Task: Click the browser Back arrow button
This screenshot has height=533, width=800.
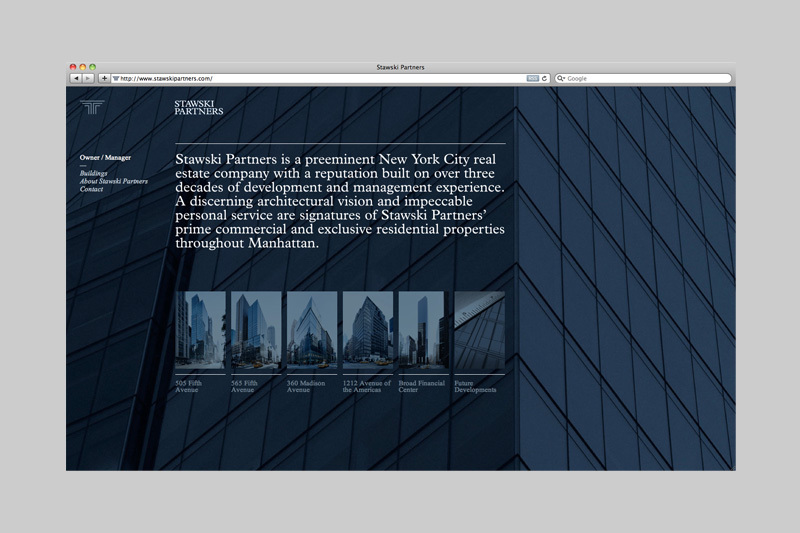Action: [x=76, y=79]
